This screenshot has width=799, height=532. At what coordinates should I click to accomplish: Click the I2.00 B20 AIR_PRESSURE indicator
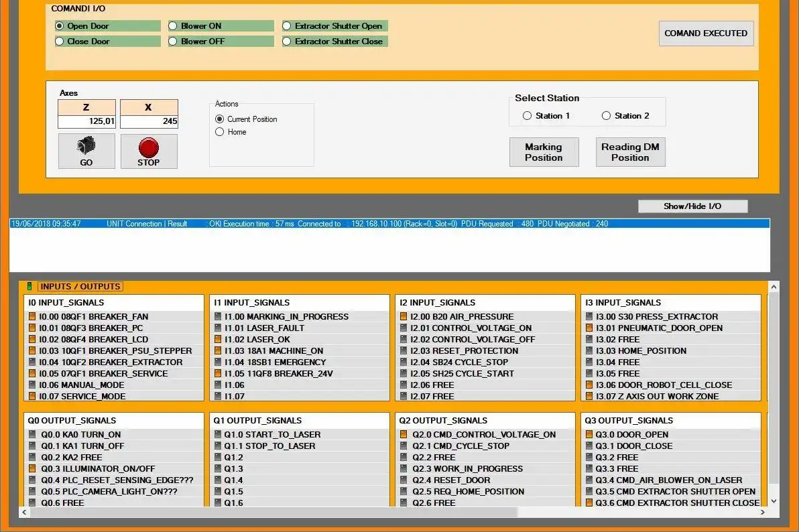(404, 317)
